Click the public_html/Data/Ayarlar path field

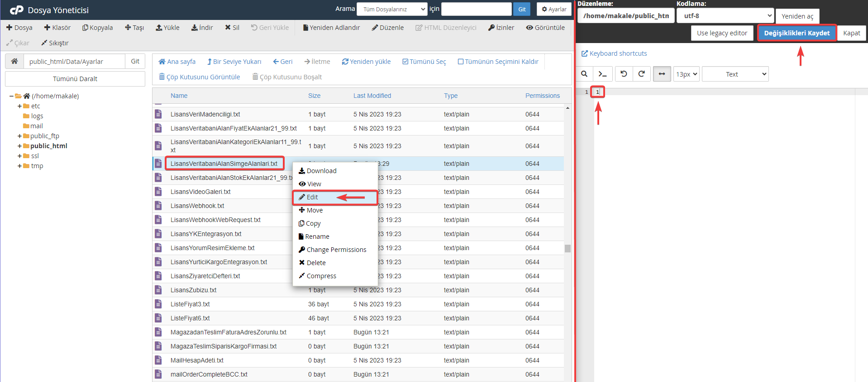click(x=74, y=61)
